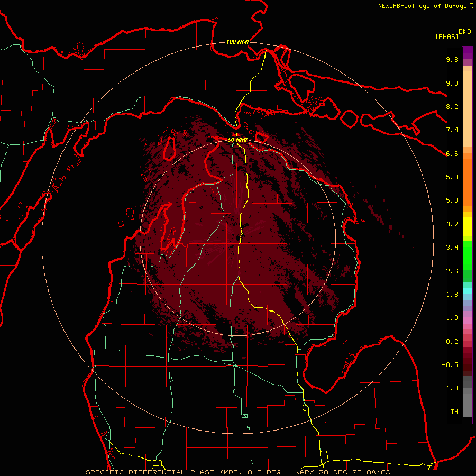Click the 3.4 color scale label
This screenshot has width=476, height=476.
coord(452,248)
